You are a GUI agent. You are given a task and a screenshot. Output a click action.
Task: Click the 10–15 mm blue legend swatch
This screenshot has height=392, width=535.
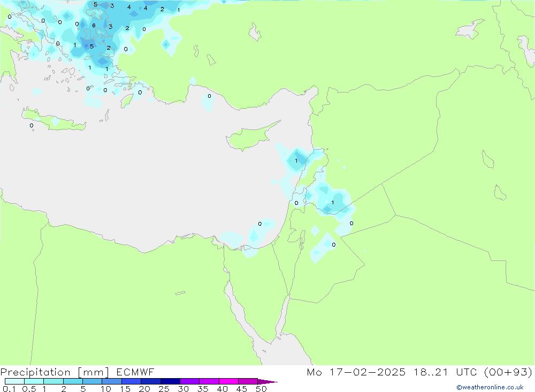tap(112, 381)
